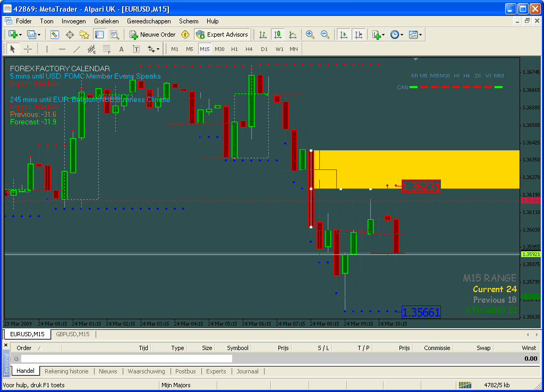The width and height of the screenshot is (544, 392).
Task: Open the Hulp menu
Action: point(212,21)
